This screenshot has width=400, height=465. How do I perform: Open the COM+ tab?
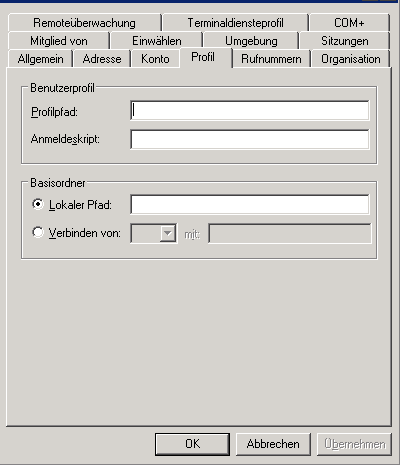pos(349,23)
